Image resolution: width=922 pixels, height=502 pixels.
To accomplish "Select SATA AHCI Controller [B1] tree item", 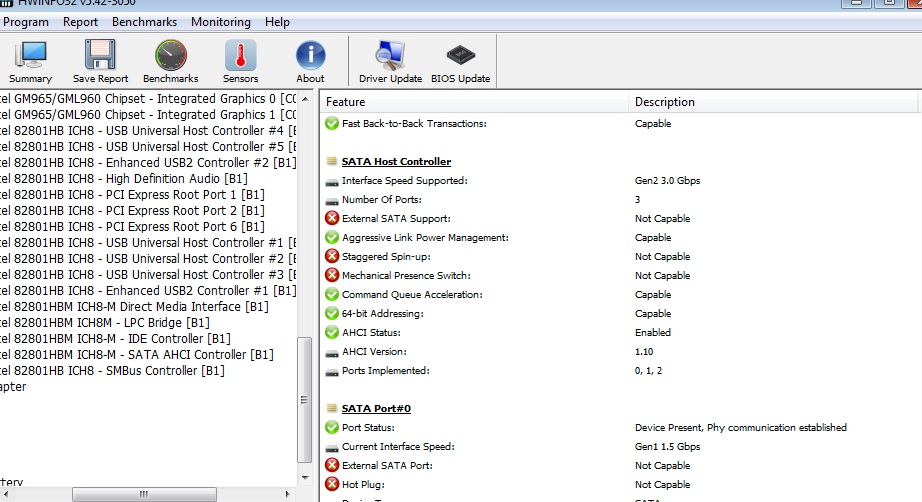I will click(136, 354).
